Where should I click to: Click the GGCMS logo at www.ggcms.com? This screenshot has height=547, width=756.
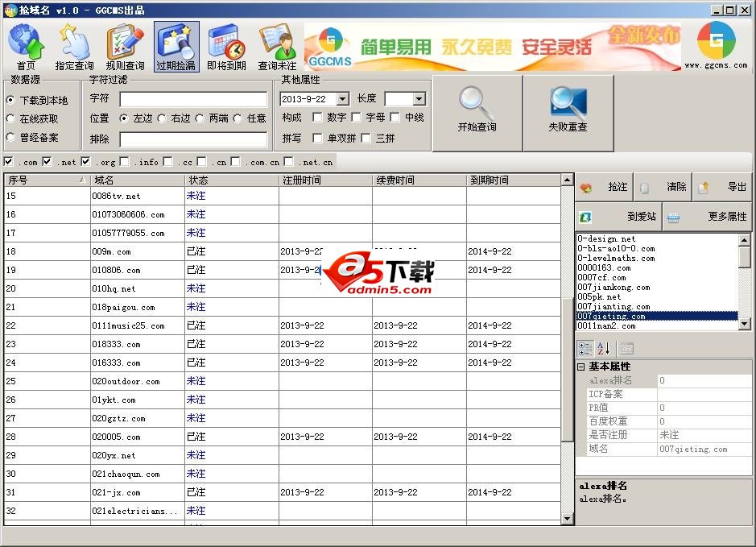point(716,46)
